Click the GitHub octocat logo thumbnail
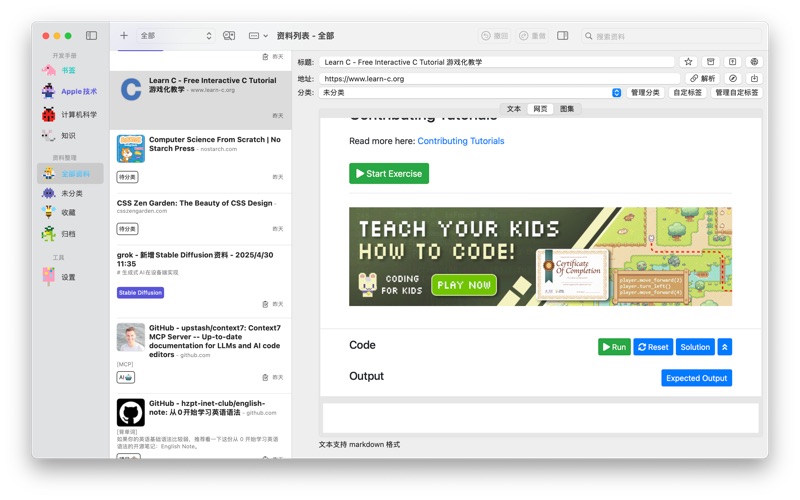This screenshot has width=800, height=500. click(131, 412)
